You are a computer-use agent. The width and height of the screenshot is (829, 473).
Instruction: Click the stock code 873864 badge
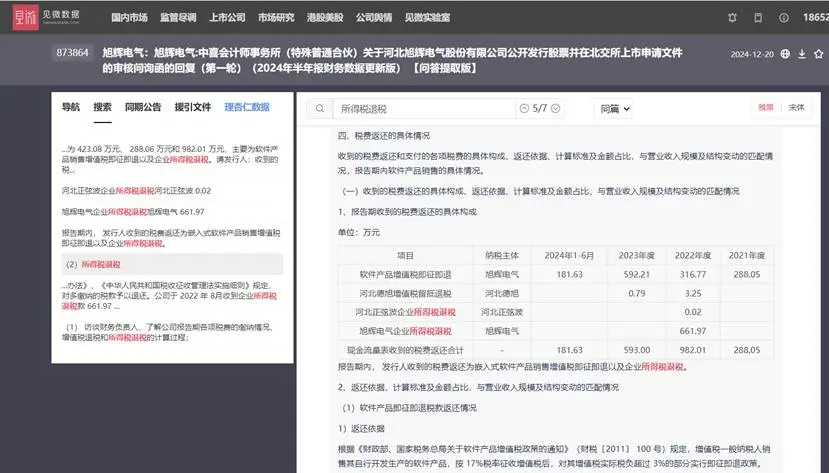[72, 53]
